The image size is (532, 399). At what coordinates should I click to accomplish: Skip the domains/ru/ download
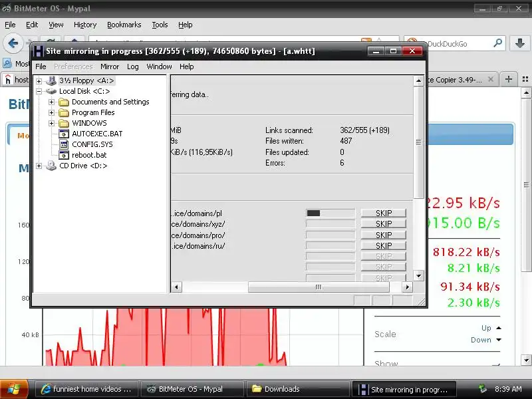(384, 245)
